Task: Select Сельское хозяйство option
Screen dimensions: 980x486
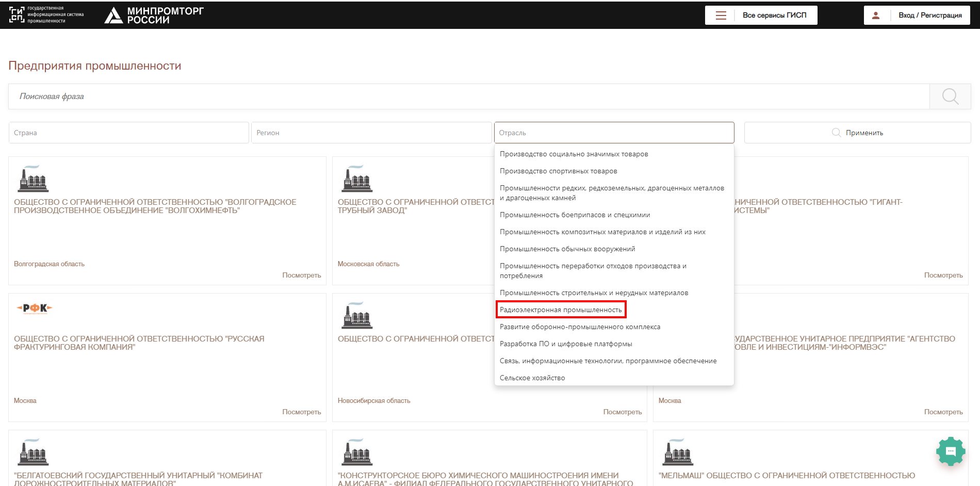Action: click(x=614, y=378)
